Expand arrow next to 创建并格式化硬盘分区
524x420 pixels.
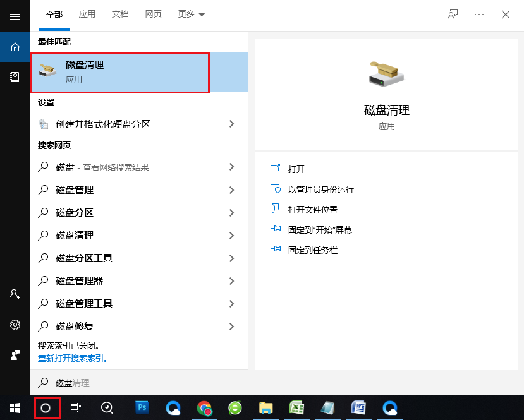pos(231,124)
